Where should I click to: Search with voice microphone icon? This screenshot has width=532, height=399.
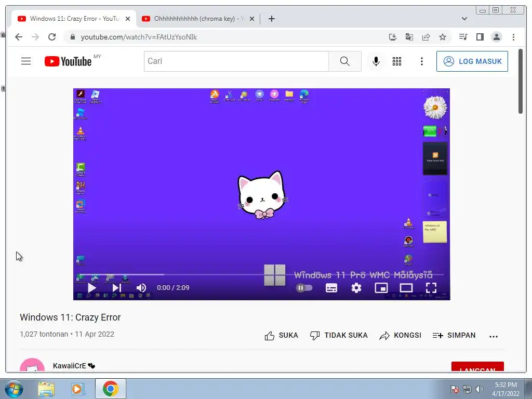click(x=376, y=61)
